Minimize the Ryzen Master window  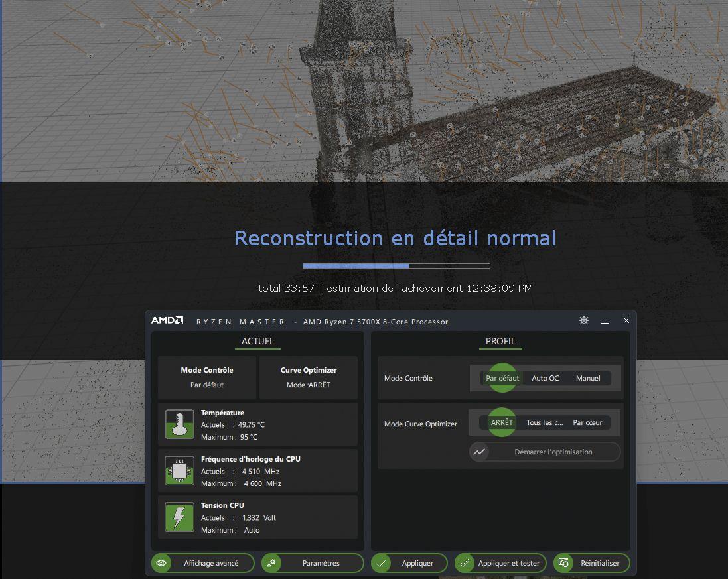[x=605, y=321]
